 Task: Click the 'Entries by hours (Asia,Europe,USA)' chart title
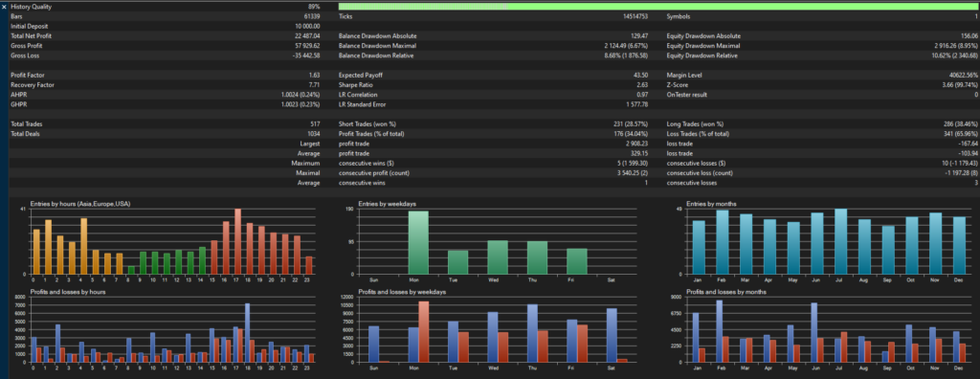pyautogui.click(x=80, y=204)
